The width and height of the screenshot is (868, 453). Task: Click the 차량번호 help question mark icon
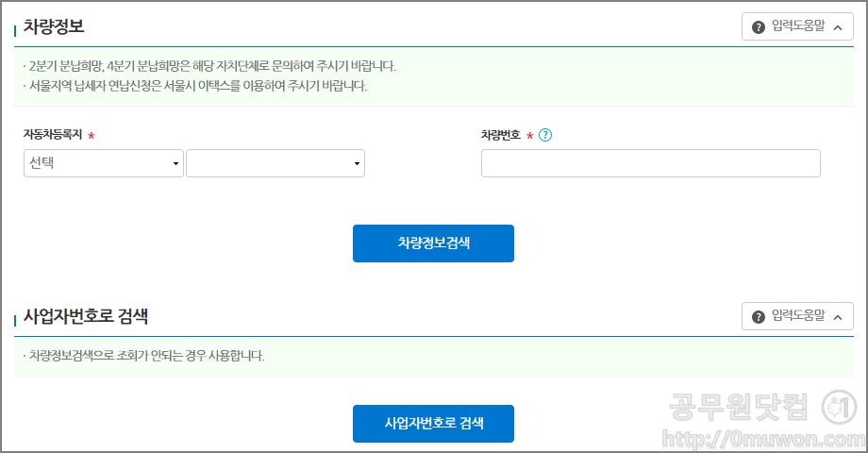coord(545,135)
